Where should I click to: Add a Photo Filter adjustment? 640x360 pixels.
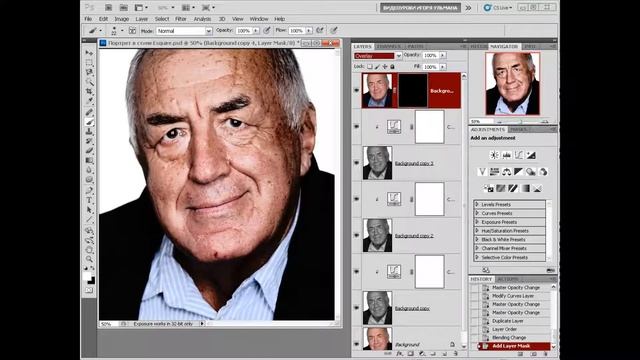[531, 172]
